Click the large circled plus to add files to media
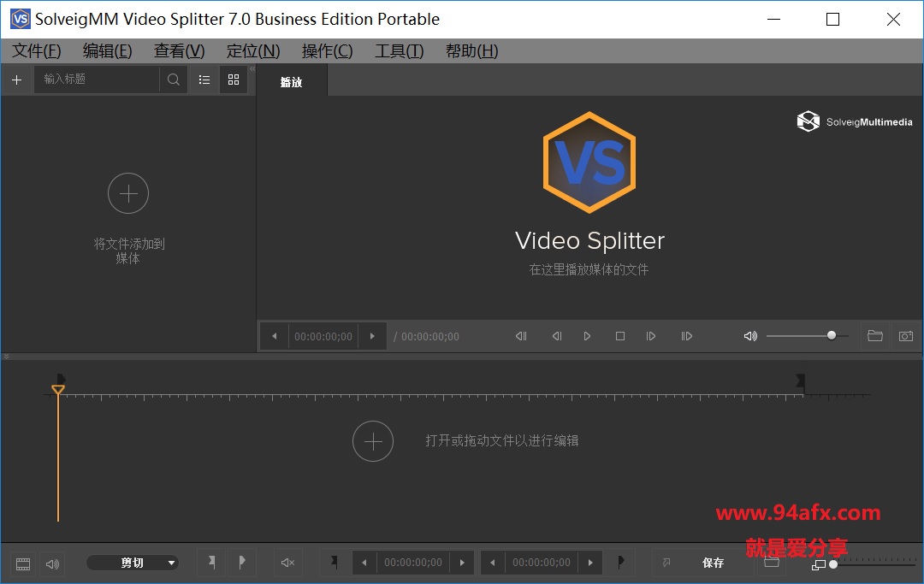 (x=127, y=193)
